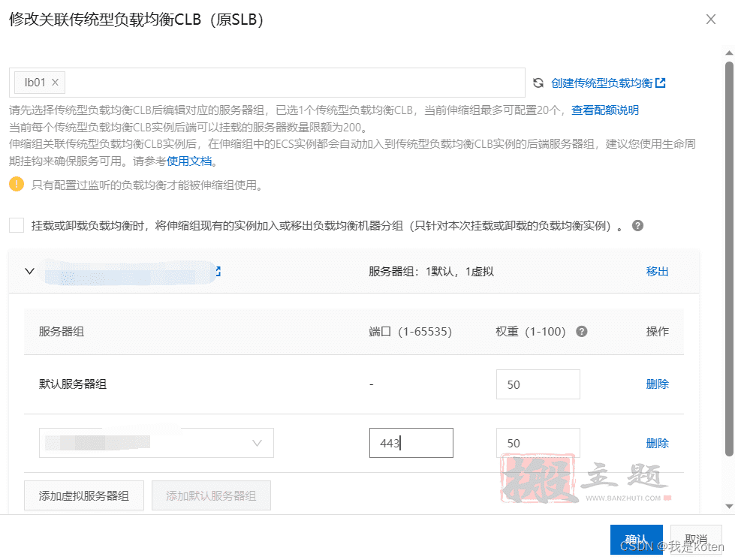Focus the port field showing 443
Image resolution: width=735 pixels, height=560 pixels.
(411, 443)
